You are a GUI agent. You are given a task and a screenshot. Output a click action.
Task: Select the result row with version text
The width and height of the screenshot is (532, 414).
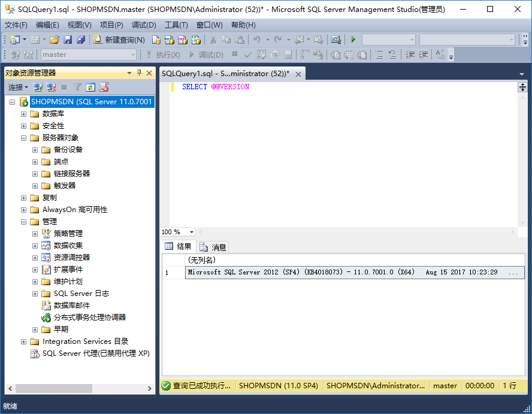tap(347, 272)
